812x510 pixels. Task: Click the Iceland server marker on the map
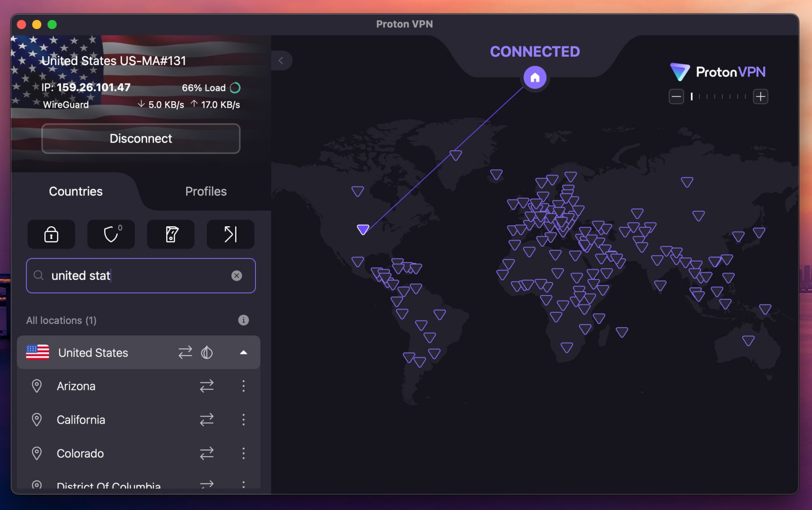496,174
